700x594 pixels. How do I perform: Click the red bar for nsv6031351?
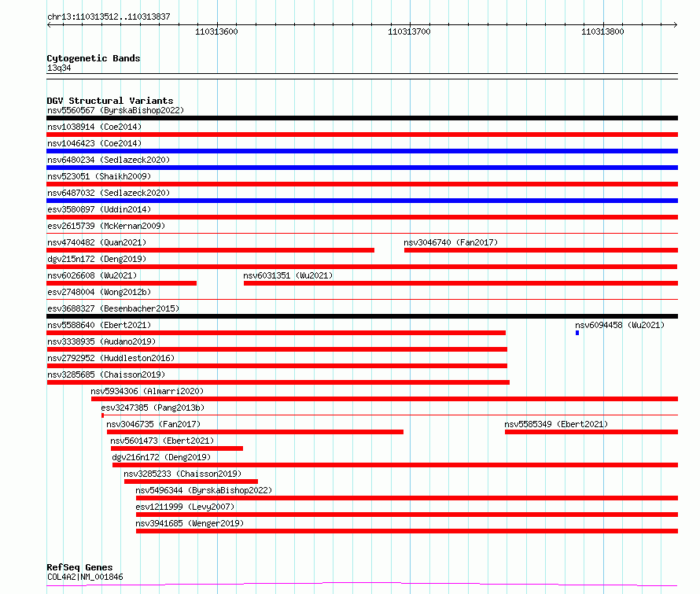tap(461, 283)
